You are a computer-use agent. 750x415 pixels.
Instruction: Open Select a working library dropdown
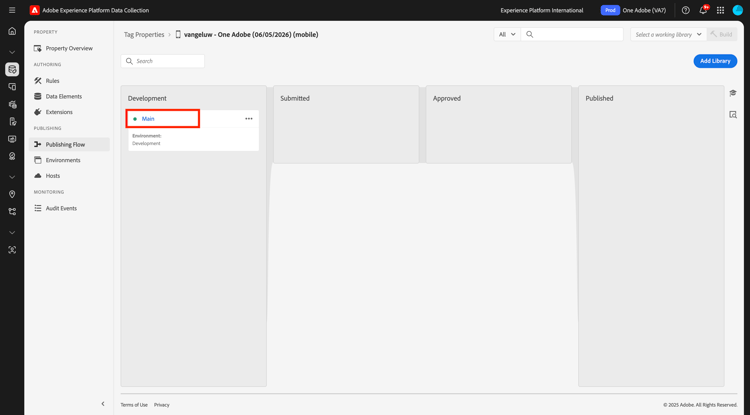[668, 34]
